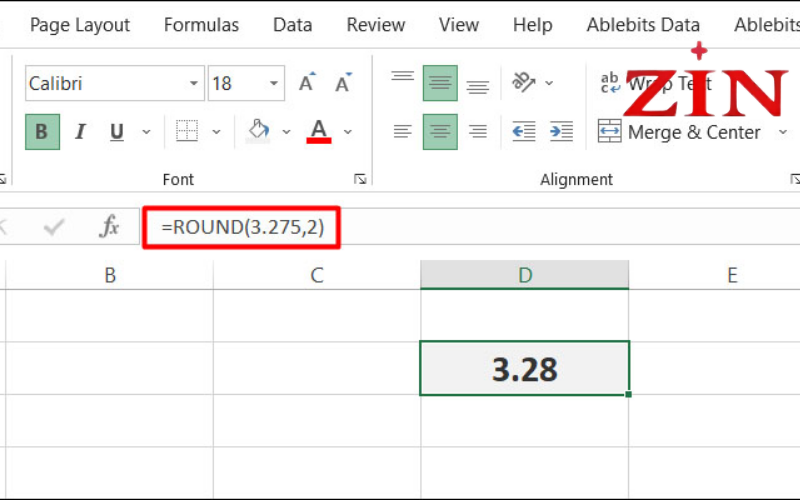The image size is (800, 500).
Task: Toggle Middle Align vertical alignment
Action: point(440,83)
